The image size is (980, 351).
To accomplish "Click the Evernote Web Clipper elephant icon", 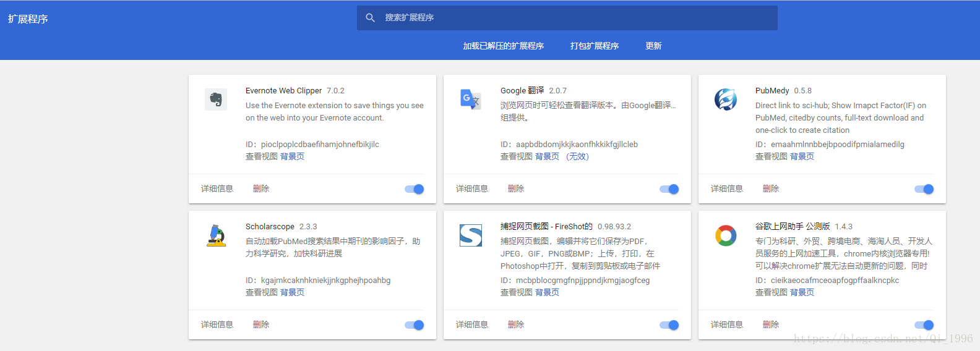I will [216, 99].
